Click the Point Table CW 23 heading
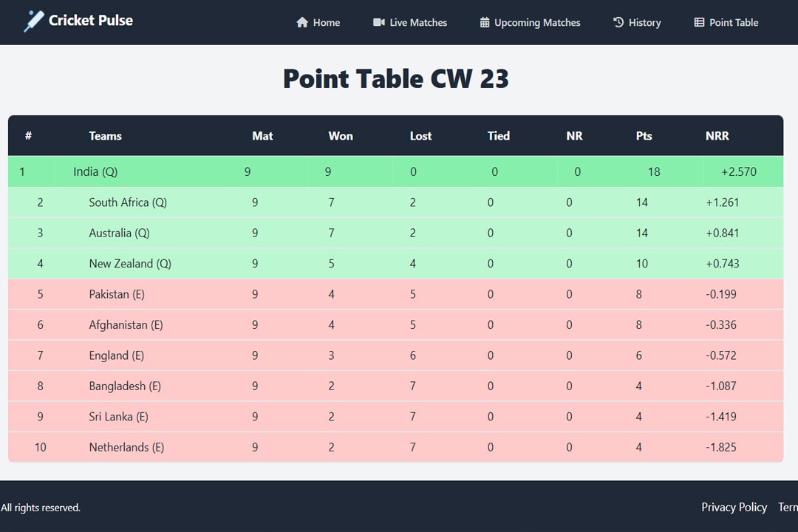Screen dimensions: 798x532 pos(396,79)
